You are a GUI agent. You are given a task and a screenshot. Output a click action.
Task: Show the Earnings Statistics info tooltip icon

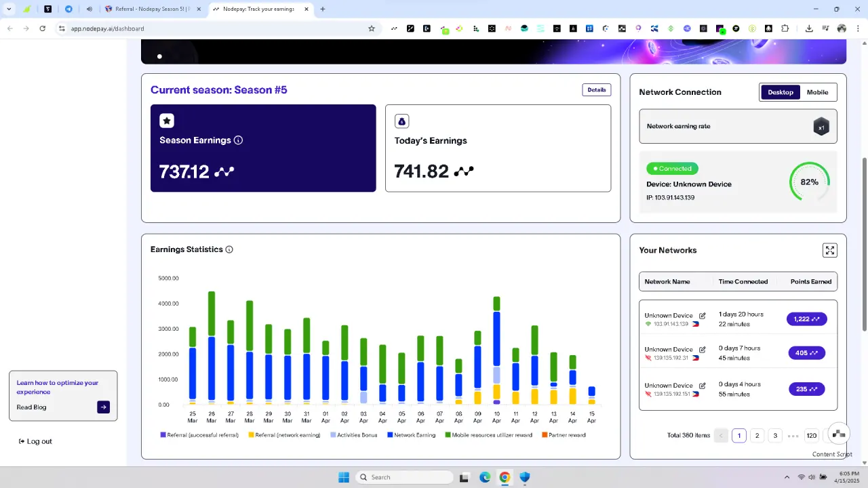click(229, 249)
